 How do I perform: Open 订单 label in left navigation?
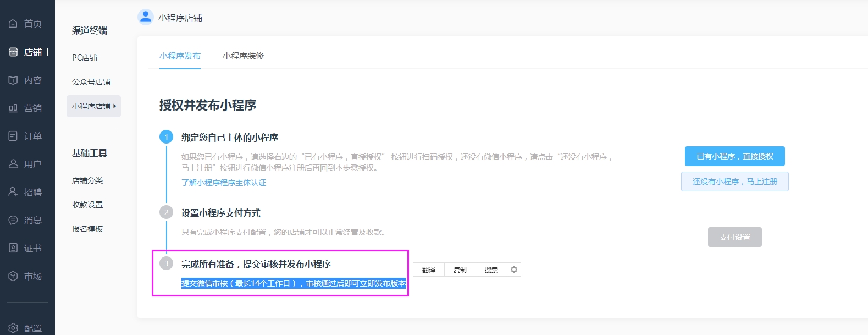click(33, 136)
